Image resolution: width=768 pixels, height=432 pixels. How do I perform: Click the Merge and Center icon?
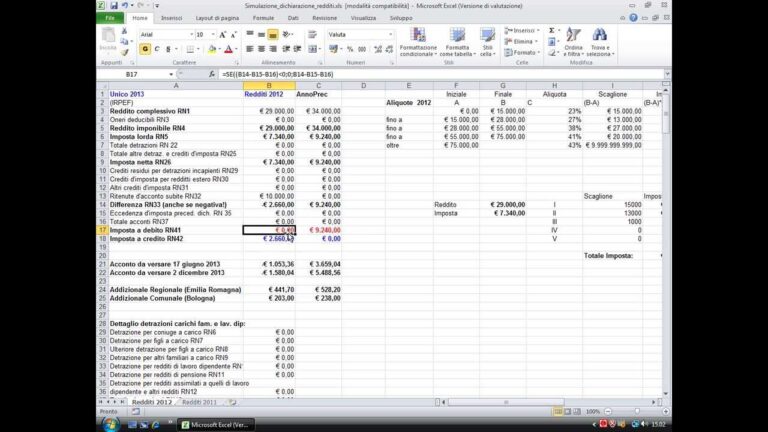(312, 49)
